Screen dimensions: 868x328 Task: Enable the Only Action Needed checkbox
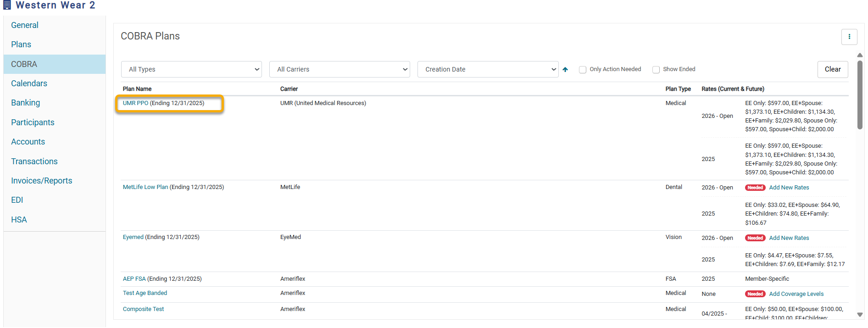[583, 70]
